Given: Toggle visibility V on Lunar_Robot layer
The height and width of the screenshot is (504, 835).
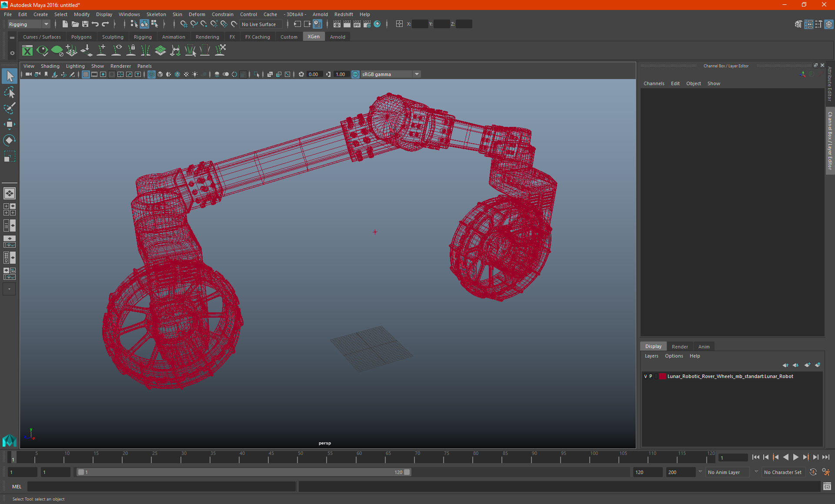Looking at the screenshot, I should pos(645,376).
